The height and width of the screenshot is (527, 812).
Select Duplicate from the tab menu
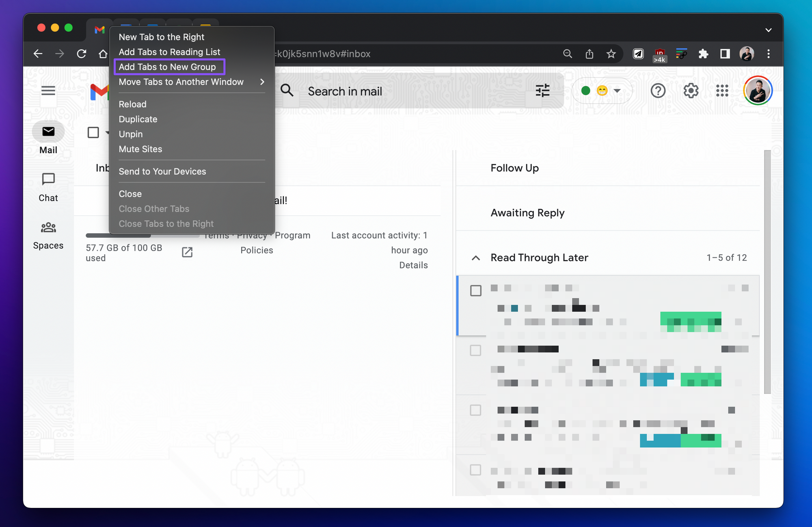point(138,119)
